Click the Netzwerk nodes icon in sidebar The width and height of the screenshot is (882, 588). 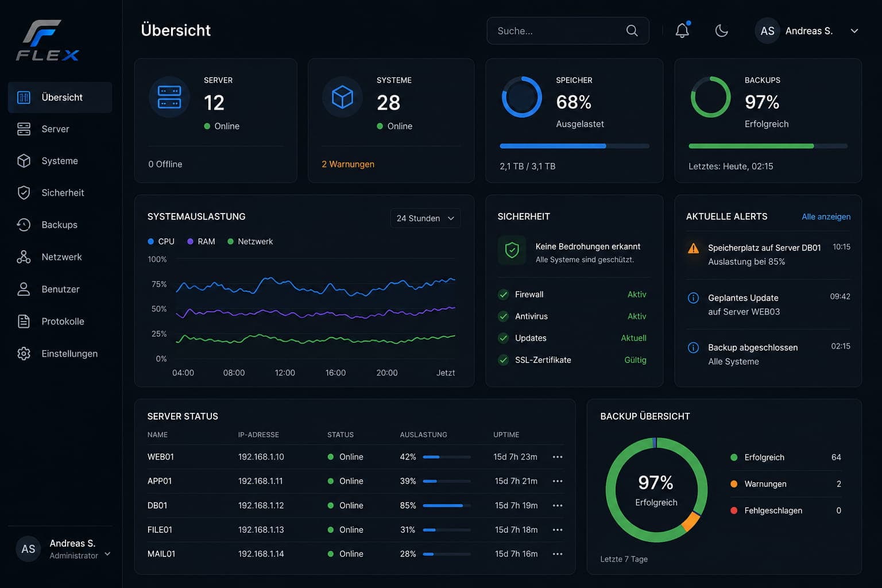(24, 257)
